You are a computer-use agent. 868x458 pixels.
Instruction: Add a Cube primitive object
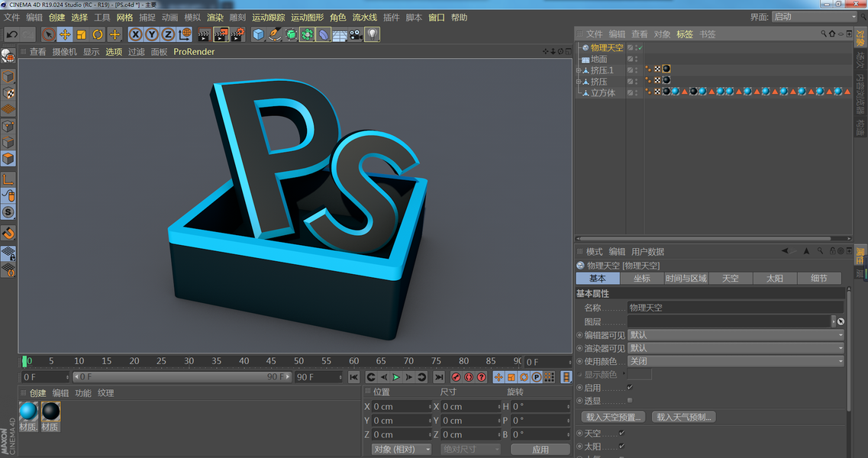258,34
